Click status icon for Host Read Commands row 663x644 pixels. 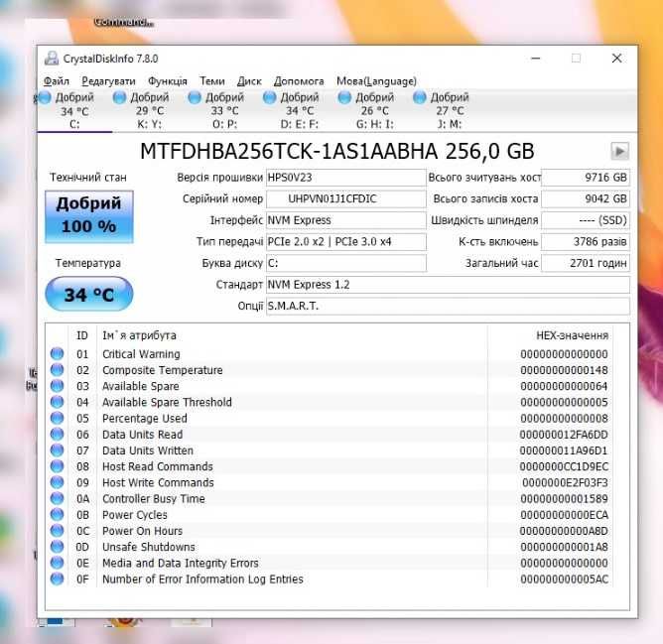point(58,466)
